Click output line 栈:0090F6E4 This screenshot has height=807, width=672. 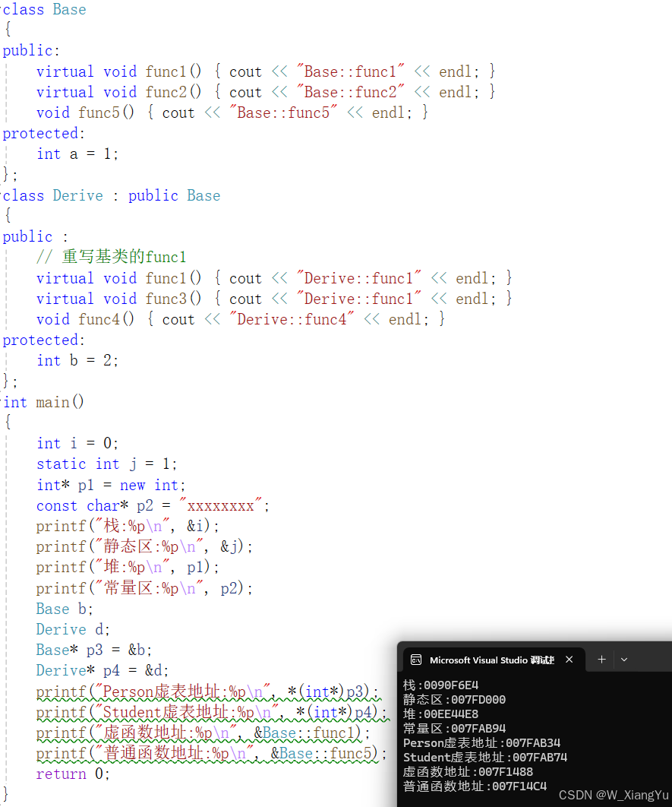440,685
